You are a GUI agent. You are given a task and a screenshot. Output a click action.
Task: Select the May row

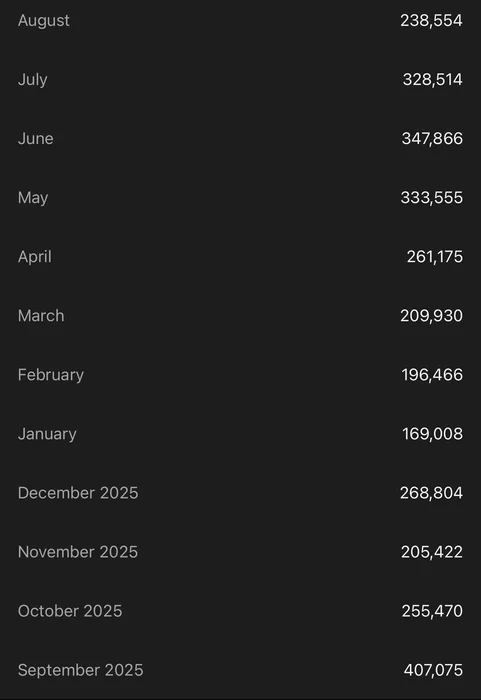[x=240, y=198]
